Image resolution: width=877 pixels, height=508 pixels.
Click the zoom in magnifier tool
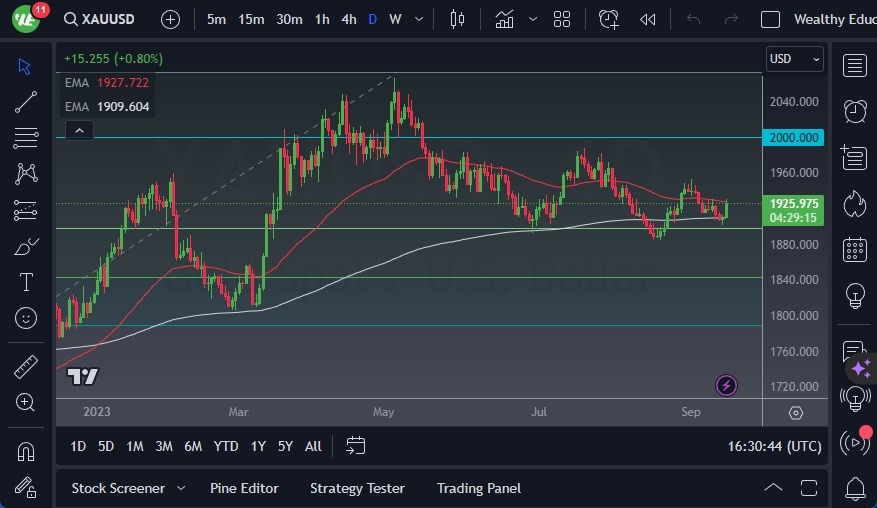[26, 402]
